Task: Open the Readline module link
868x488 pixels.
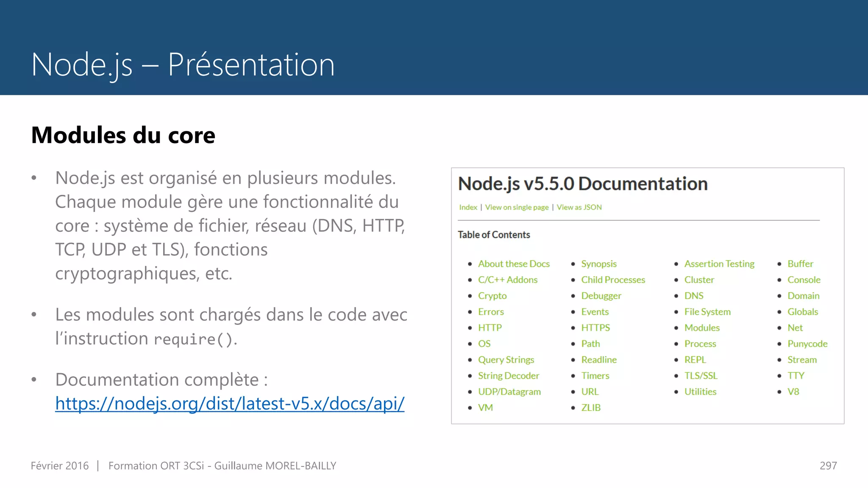Action: pos(599,360)
